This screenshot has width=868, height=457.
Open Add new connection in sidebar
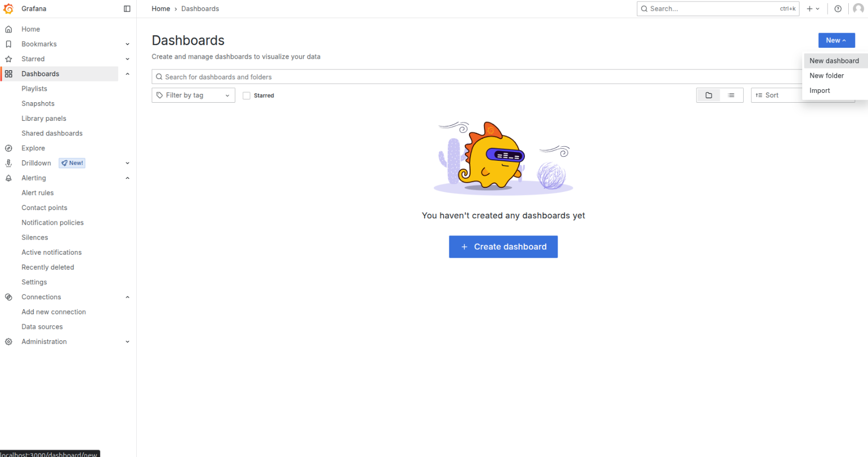pos(54,312)
